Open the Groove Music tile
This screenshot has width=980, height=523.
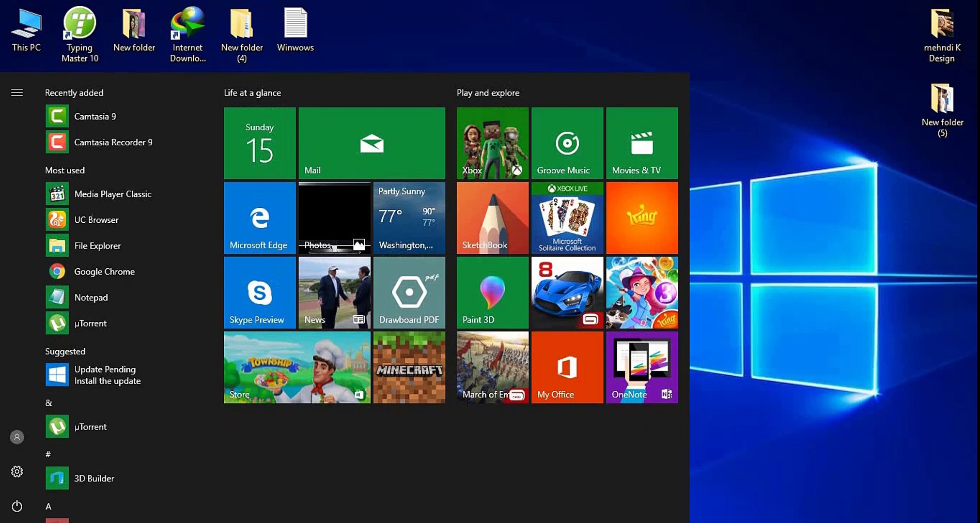[567, 143]
